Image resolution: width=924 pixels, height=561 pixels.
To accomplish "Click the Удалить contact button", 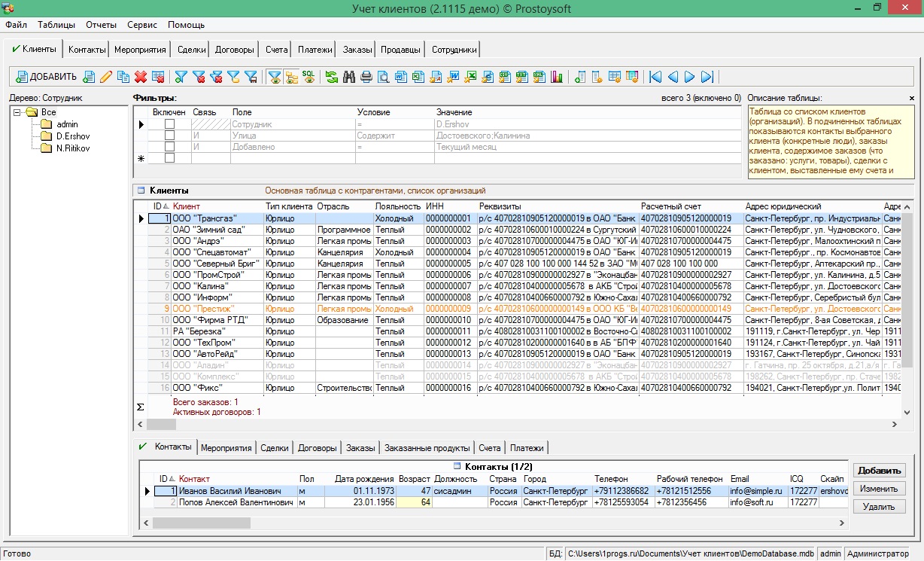I will (879, 507).
